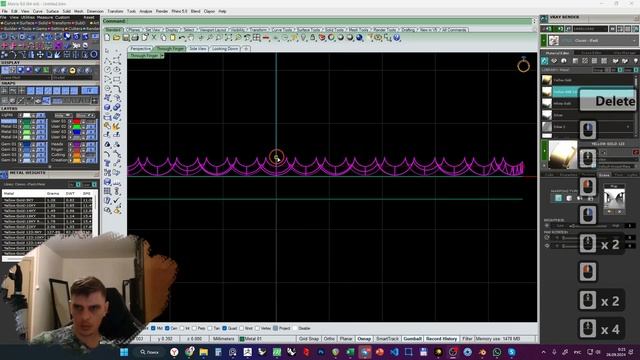Toggle Ortho in status bar
This screenshot has height=360, width=640.
click(329, 339)
